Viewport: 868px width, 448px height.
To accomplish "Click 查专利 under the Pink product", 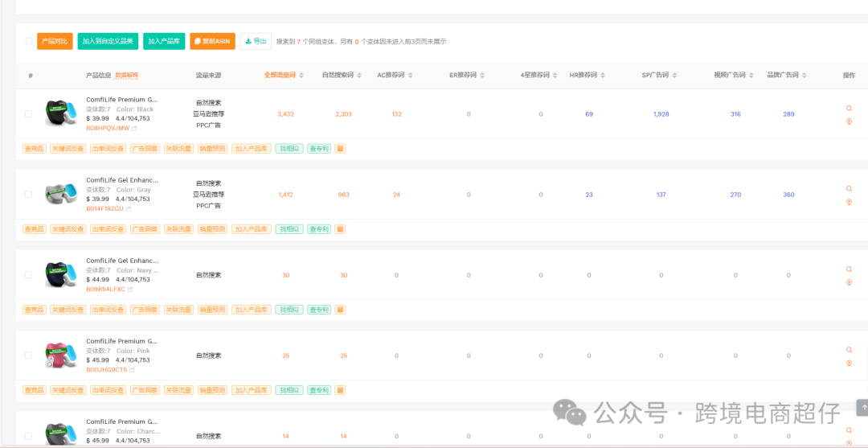I will 319,390.
